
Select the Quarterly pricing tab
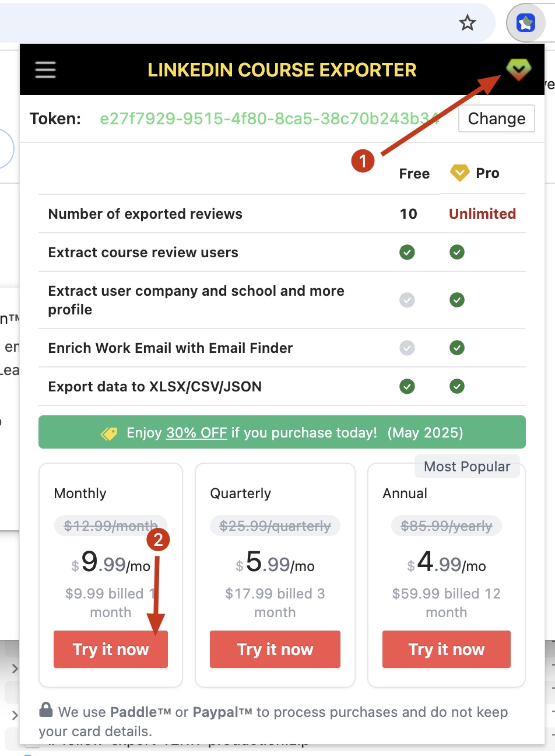click(240, 493)
